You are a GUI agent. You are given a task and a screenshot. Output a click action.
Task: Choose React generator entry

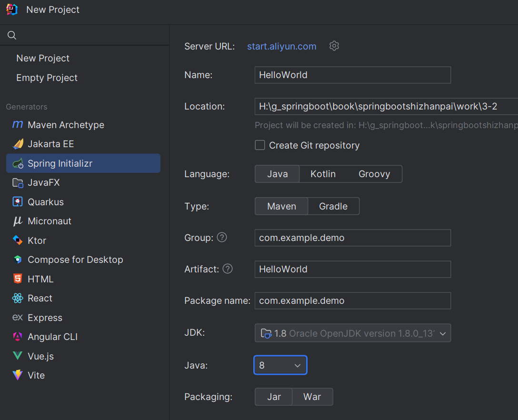click(x=83, y=298)
